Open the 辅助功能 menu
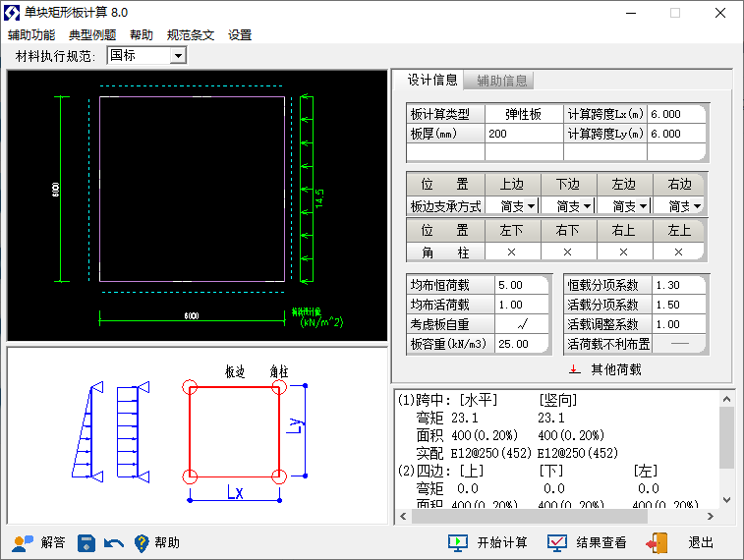This screenshot has height=560, width=744. pyautogui.click(x=31, y=35)
